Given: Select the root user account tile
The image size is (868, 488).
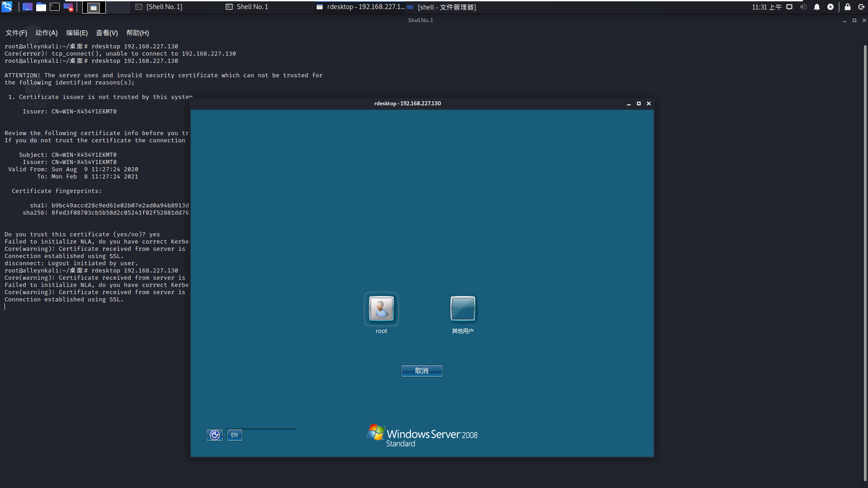Looking at the screenshot, I should coord(381,309).
